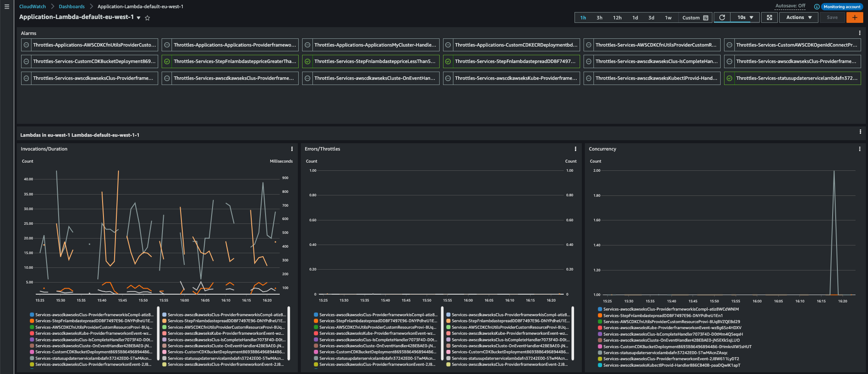The width and height of the screenshot is (868, 374).
Task: Select the 1w time range
Action: click(x=668, y=18)
